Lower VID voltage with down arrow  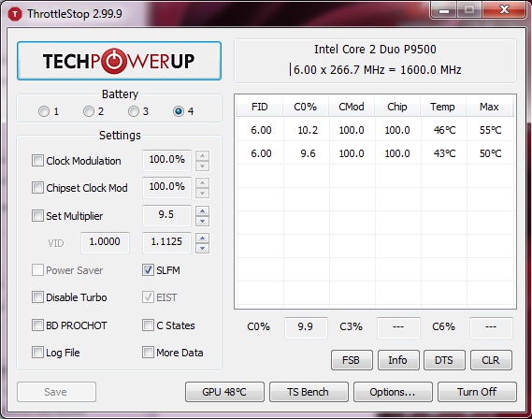click(203, 249)
